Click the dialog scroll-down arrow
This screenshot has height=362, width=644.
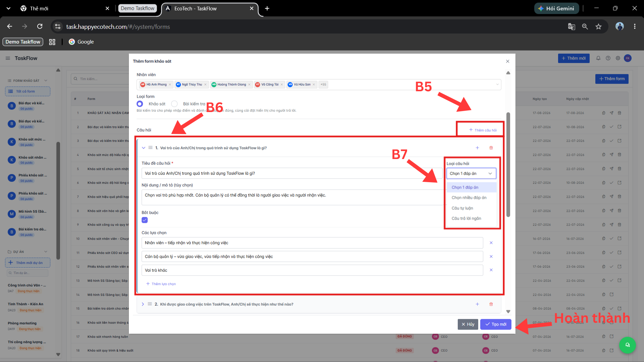[x=508, y=312]
